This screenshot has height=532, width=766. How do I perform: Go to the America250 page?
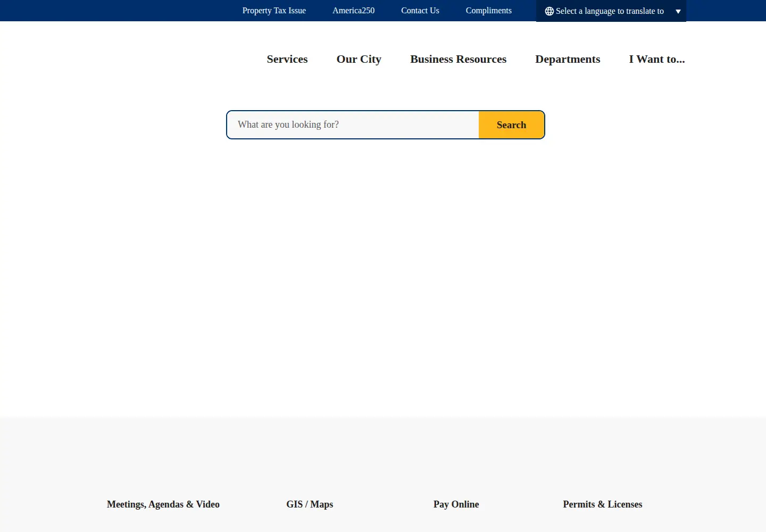(x=354, y=11)
